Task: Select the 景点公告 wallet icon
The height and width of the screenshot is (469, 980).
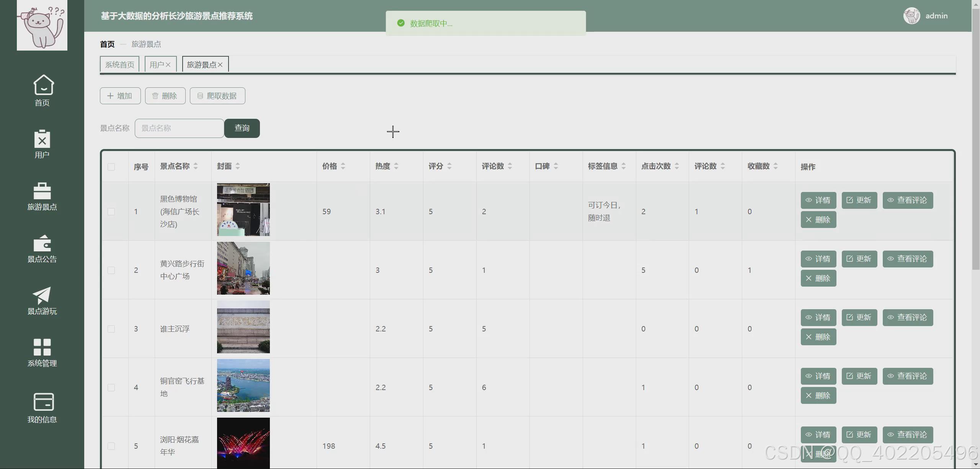Action: coord(42,243)
